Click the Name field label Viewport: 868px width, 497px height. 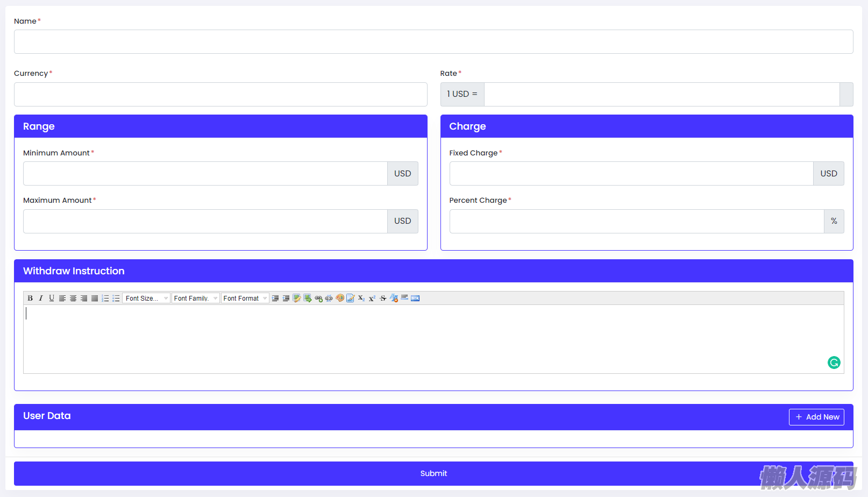[25, 21]
